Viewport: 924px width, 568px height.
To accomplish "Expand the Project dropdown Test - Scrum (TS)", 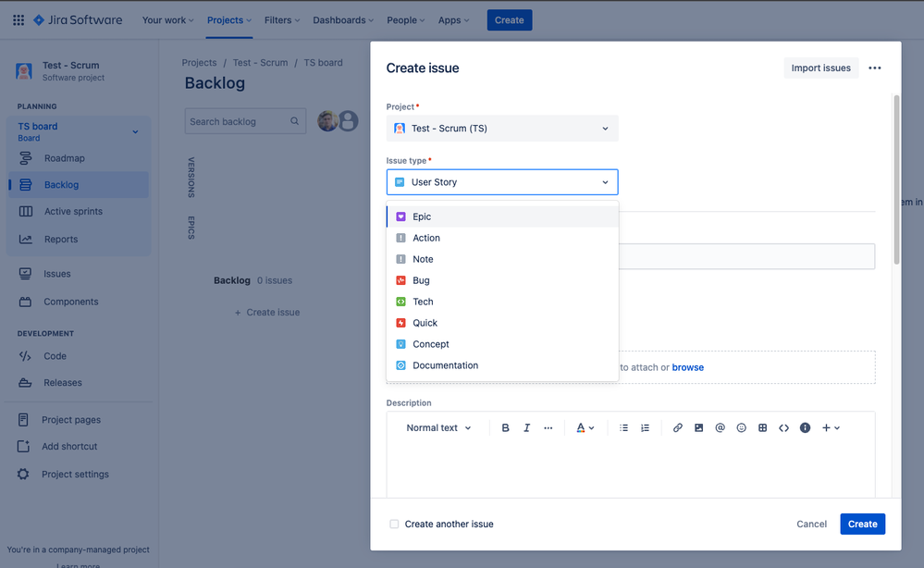I will coord(502,129).
